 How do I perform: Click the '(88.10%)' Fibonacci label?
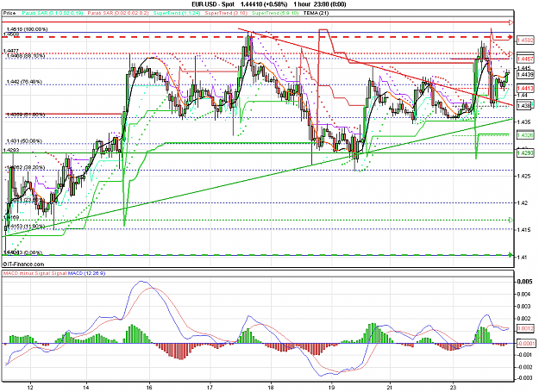pos(34,56)
